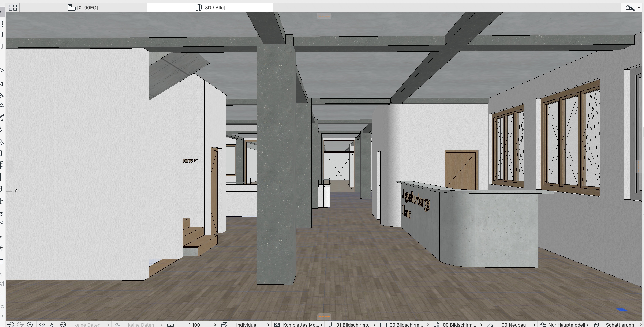This screenshot has height=327, width=644.
Task: Toggle the explore walking-figure mode
Action: [x=52, y=324]
